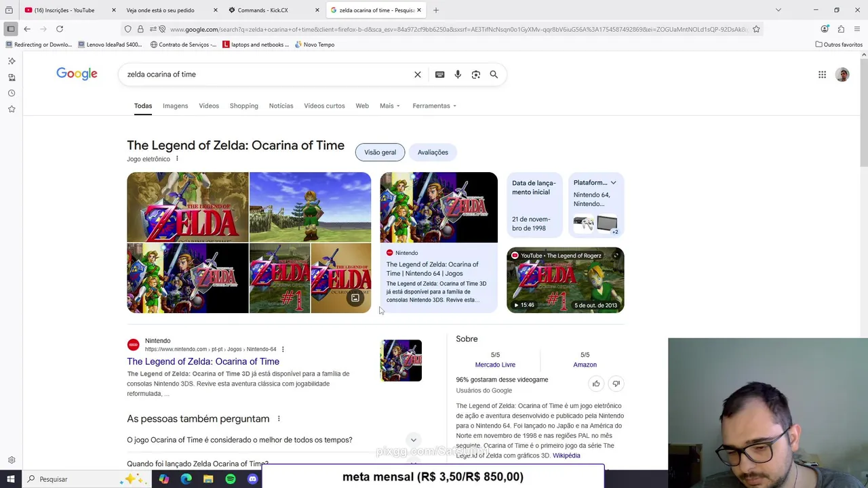
Task: List all tabs dropdown arrow
Action: (778, 10)
